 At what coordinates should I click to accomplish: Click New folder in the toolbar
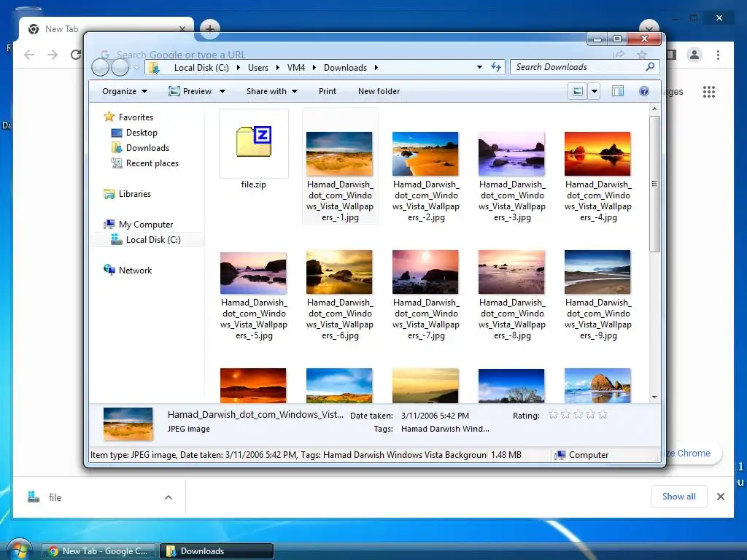click(x=379, y=91)
